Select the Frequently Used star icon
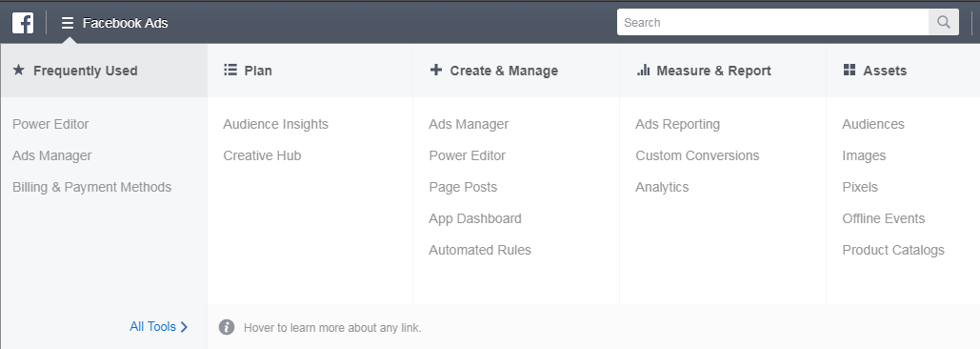Image resolution: width=980 pixels, height=349 pixels. [x=19, y=70]
